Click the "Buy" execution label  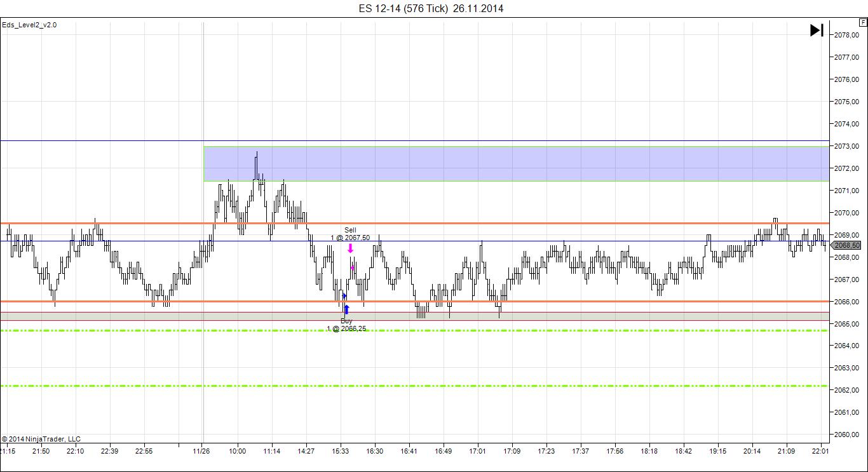tap(346, 321)
